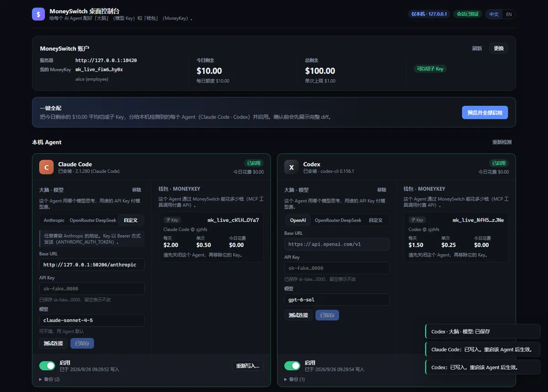The image size is (548, 392).
Task: Click the 仅本机 · 127.0.0.1 badge
Action: click(x=429, y=14)
